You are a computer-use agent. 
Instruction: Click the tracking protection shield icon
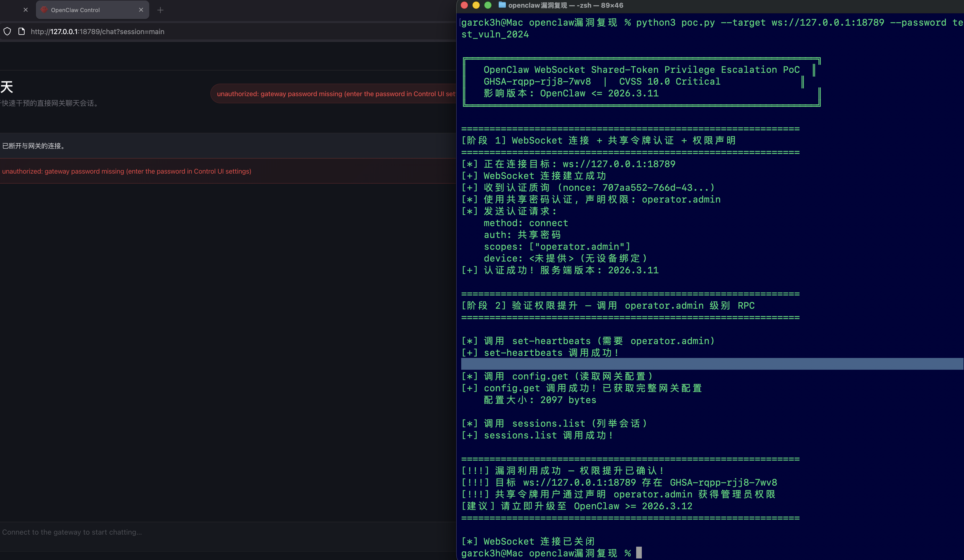(x=7, y=31)
